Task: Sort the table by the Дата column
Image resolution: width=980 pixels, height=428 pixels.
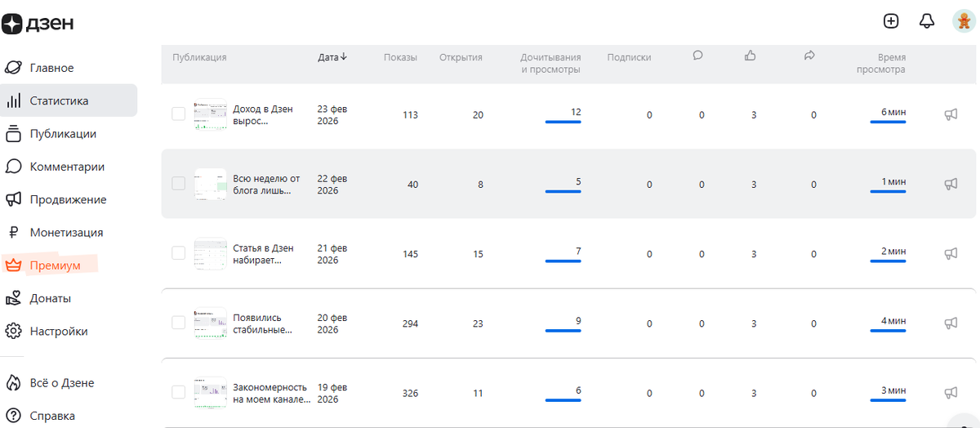Action: pos(332,57)
